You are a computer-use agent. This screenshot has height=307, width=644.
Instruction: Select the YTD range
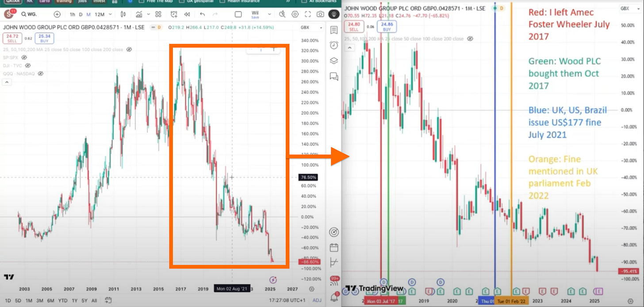pos(63,300)
